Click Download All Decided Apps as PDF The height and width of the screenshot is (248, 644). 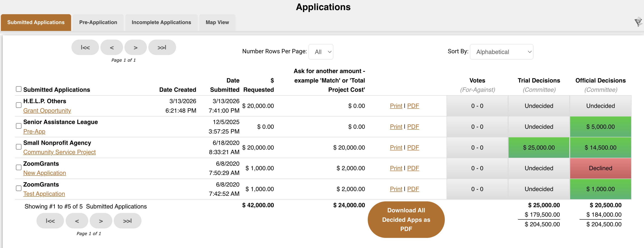pyautogui.click(x=406, y=219)
